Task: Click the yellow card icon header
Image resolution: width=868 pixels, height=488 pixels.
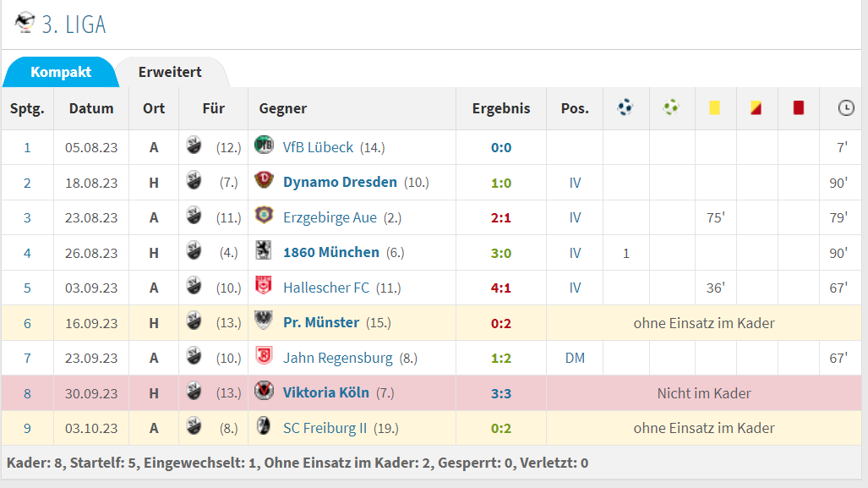Action: coord(715,107)
